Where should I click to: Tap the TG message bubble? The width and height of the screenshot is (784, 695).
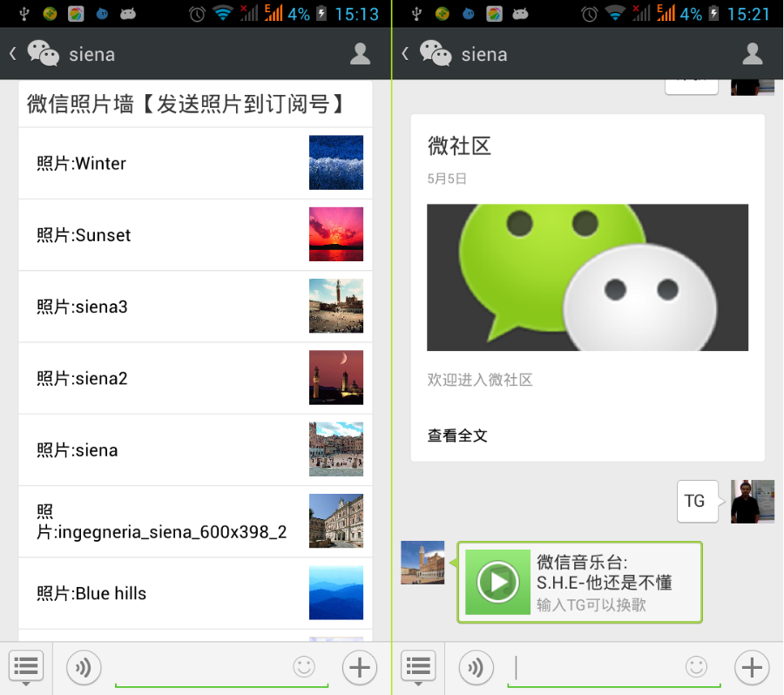pyautogui.click(x=698, y=502)
